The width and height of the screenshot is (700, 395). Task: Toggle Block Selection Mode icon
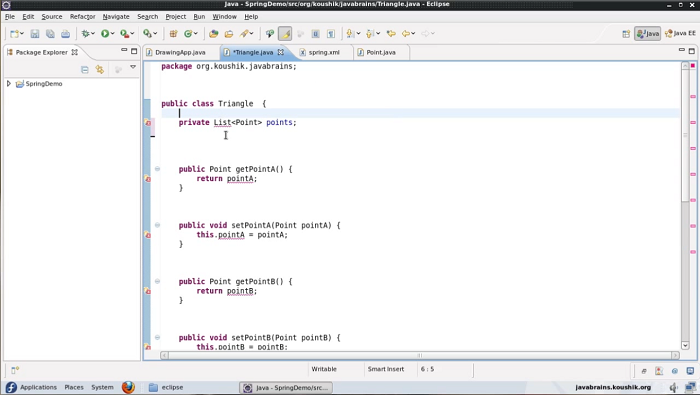(x=315, y=33)
